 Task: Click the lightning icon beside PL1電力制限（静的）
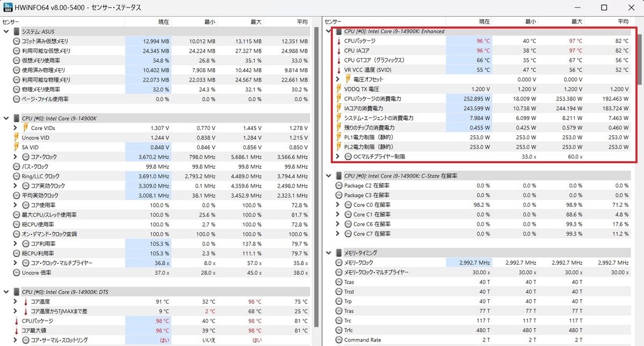click(339, 138)
